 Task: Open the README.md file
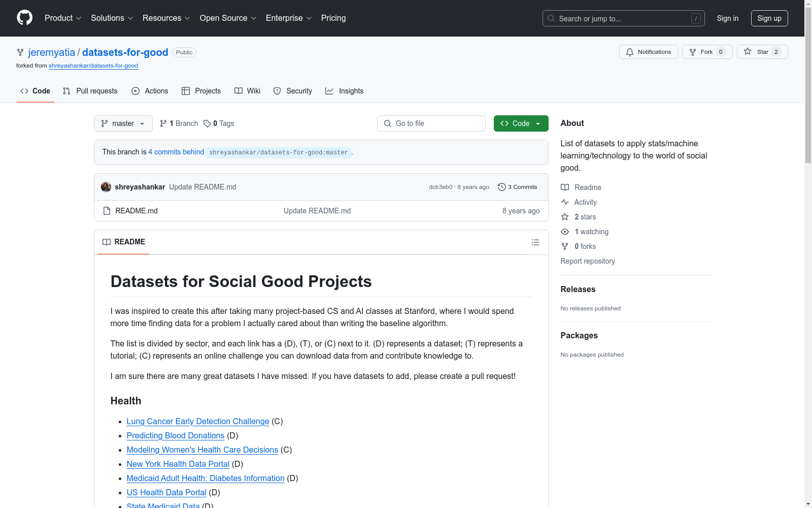point(137,211)
